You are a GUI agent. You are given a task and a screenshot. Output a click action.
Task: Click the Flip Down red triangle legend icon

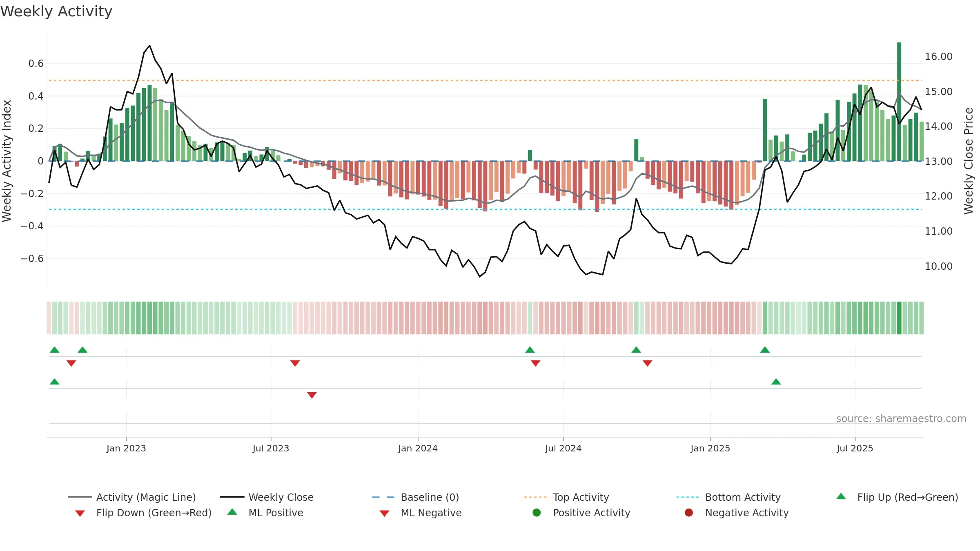click(80, 513)
